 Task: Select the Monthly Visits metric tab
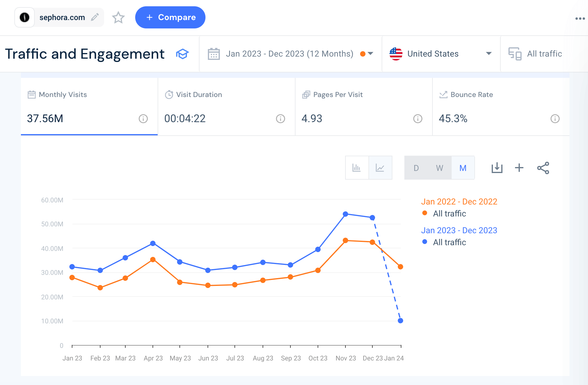89,107
